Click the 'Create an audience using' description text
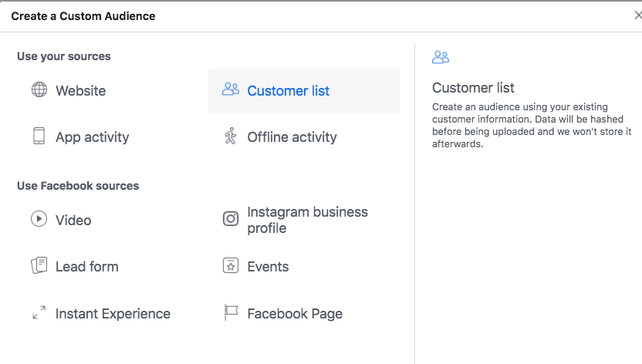 coord(532,125)
